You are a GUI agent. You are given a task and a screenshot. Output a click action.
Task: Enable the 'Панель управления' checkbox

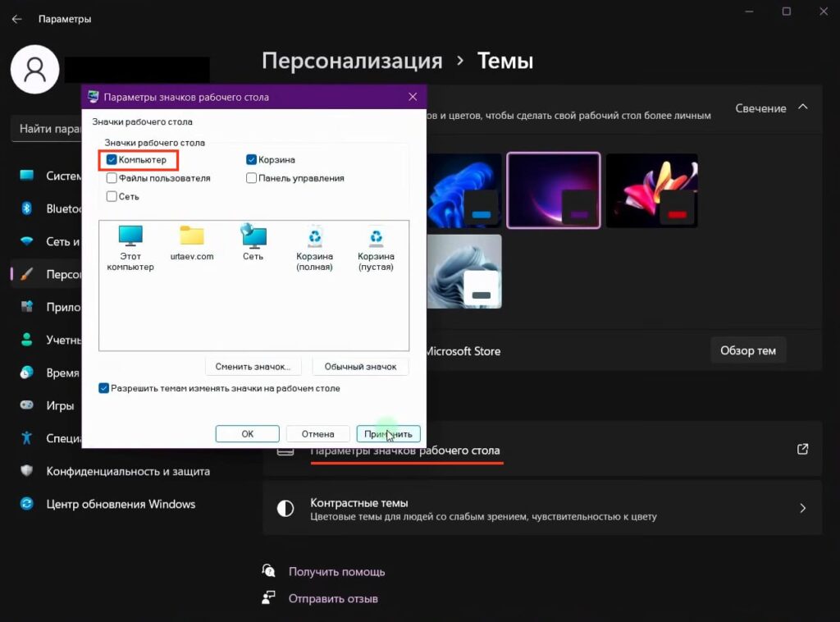tap(251, 178)
